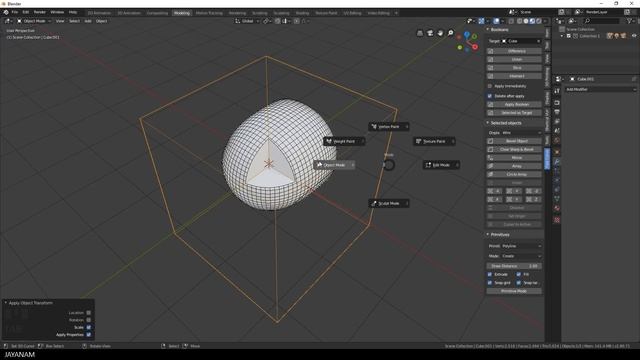Click the toggle camera view icon
This screenshot has height=360, width=640.
pyautogui.click(x=430, y=33)
